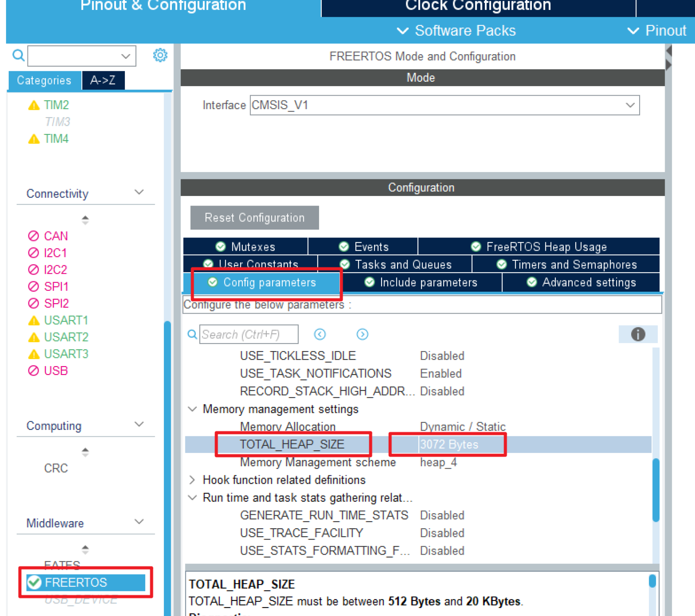The image size is (695, 616).
Task: Select Memory Allocation Dynamic / Static value
Action: click(463, 426)
